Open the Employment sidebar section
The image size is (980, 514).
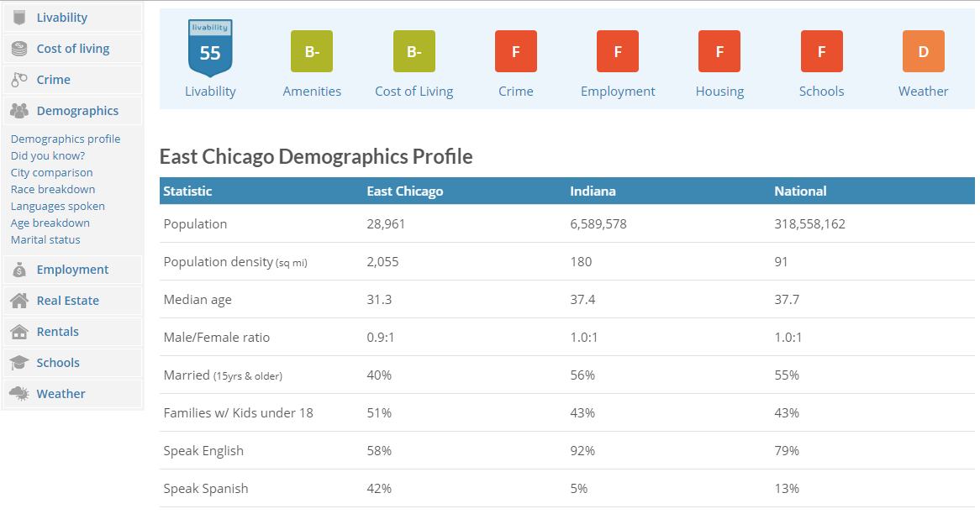click(72, 270)
